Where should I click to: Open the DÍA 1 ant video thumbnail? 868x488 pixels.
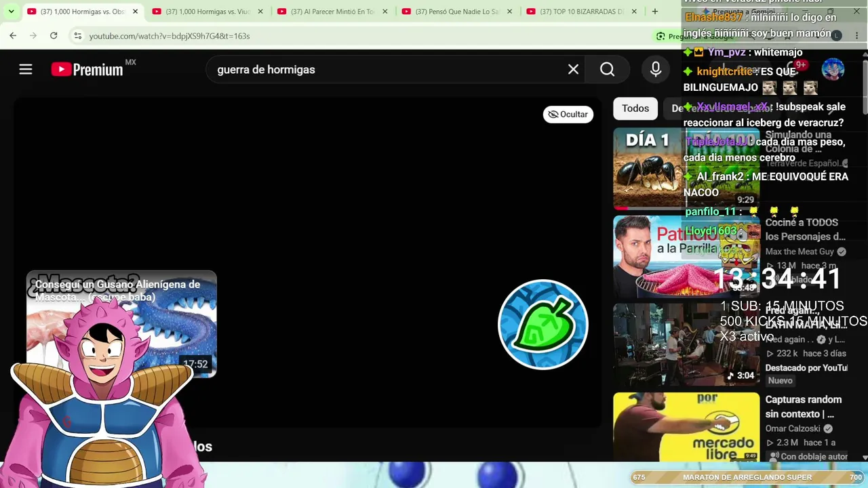686,168
